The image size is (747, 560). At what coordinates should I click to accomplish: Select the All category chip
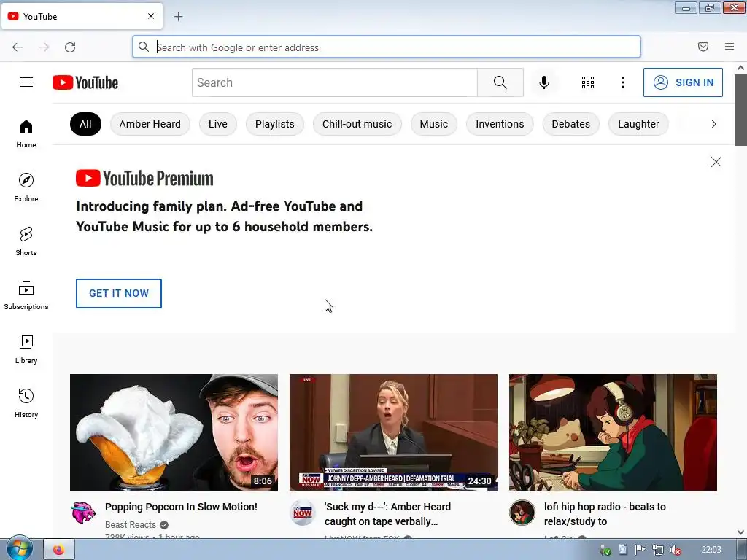86,124
